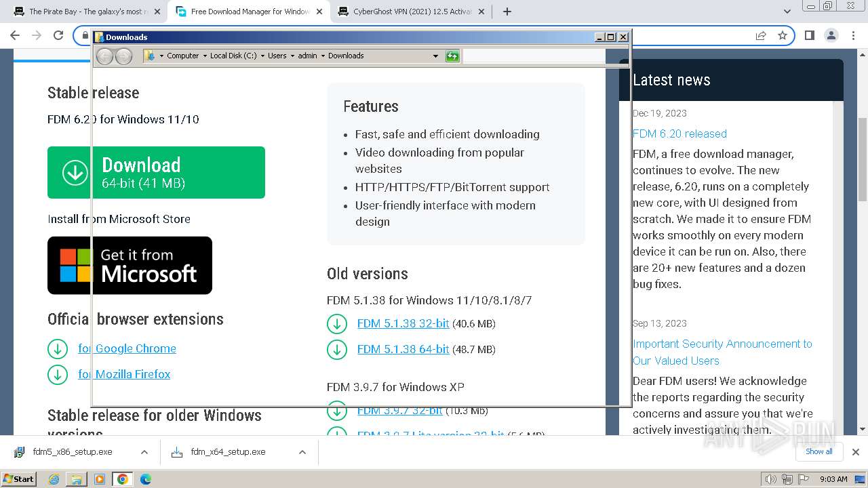Show all downloads button
Viewport: 868px width, 488px height.
tap(818, 451)
